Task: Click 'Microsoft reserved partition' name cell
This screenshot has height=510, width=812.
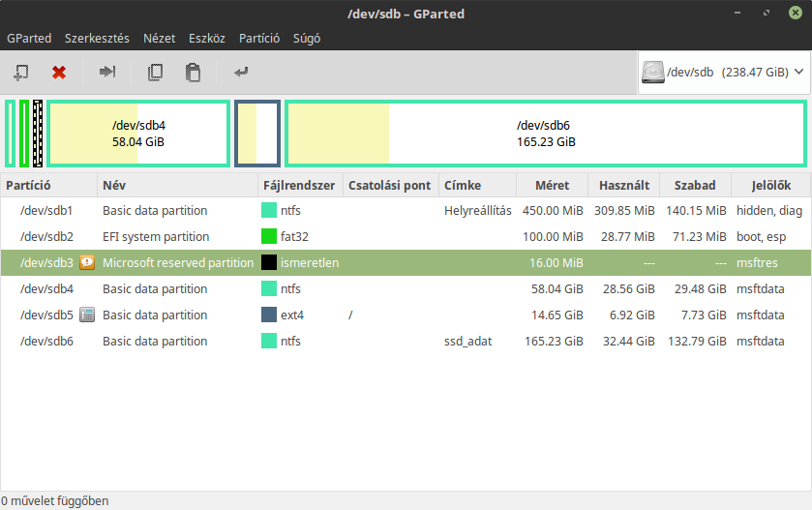Action: click(178, 262)
